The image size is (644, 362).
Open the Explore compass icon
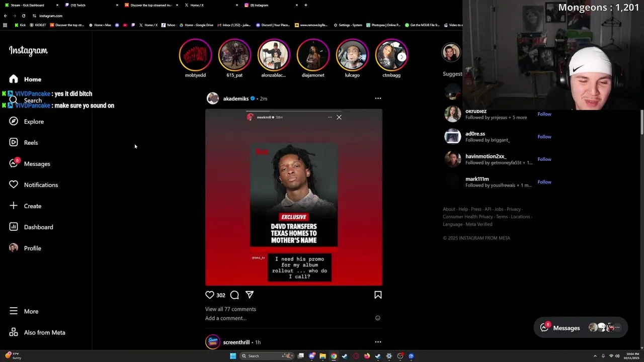click(14, 121)
